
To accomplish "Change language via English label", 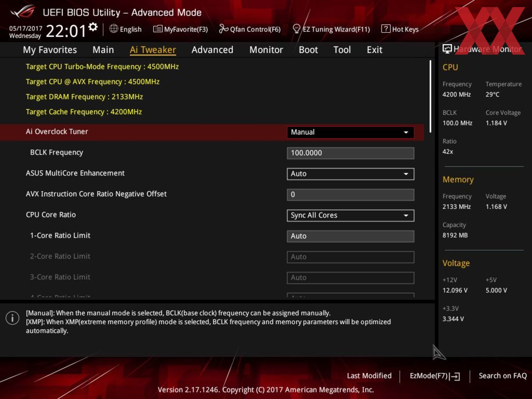I will click(x=131, y=29).
